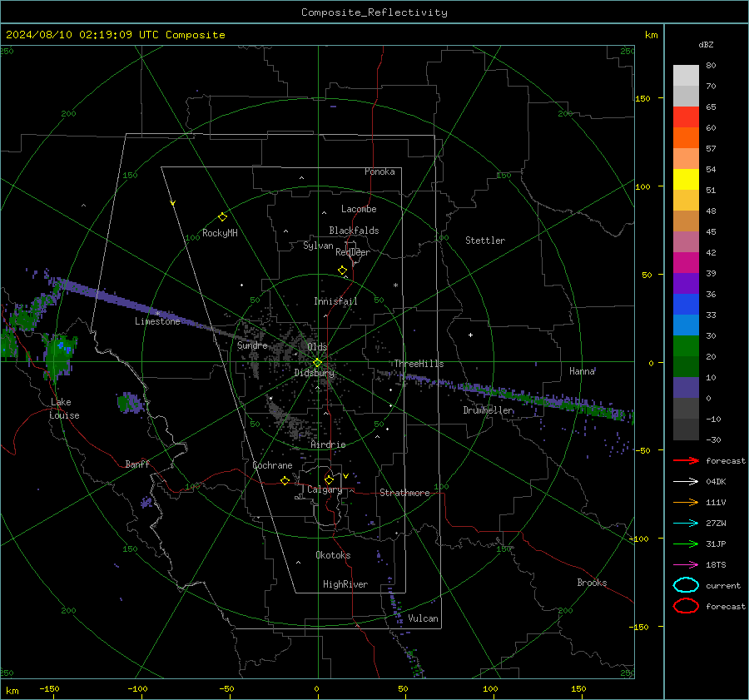
Task: Click the Calgary city label
Action: pos(325,489)
